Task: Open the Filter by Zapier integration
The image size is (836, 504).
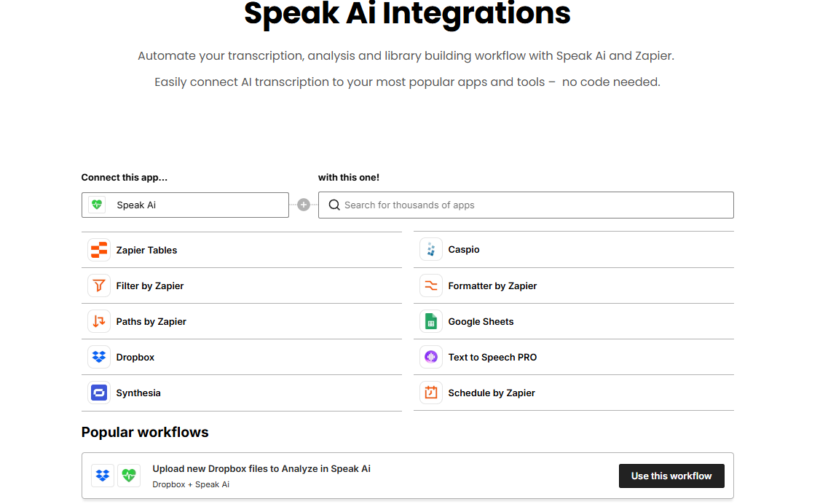Action: [150, 286]
